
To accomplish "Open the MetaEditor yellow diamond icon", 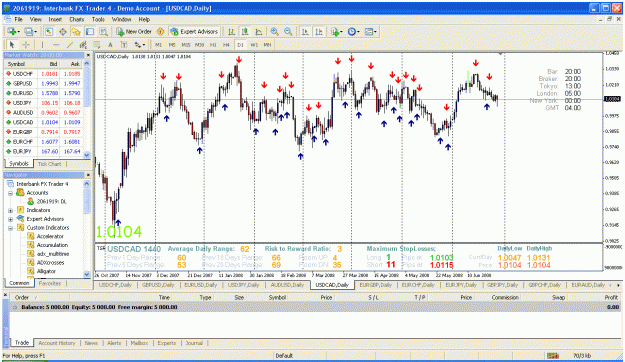I will 160,31.
